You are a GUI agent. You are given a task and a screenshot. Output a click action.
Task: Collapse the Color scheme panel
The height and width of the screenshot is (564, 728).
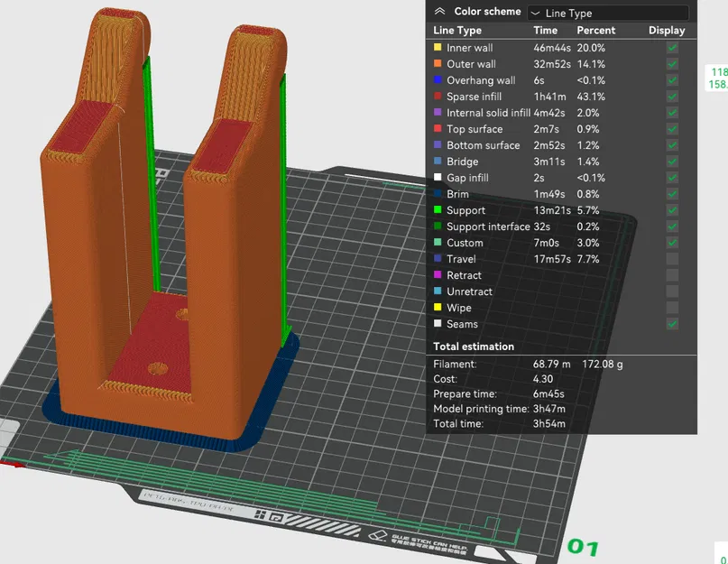(x=439, y=12)
